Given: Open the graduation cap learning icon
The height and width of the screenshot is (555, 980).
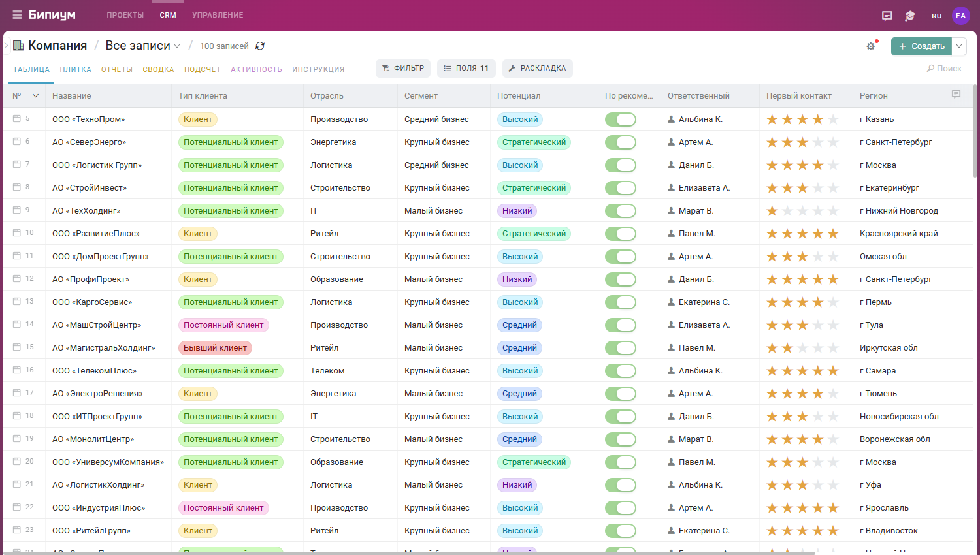Looking at the screenshot, I should click(x=910, y=16).
